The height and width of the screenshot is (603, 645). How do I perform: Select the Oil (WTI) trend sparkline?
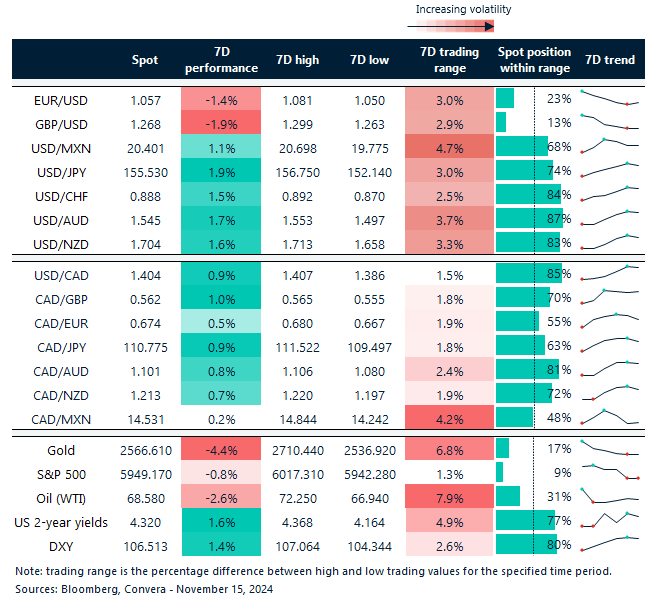609,496
